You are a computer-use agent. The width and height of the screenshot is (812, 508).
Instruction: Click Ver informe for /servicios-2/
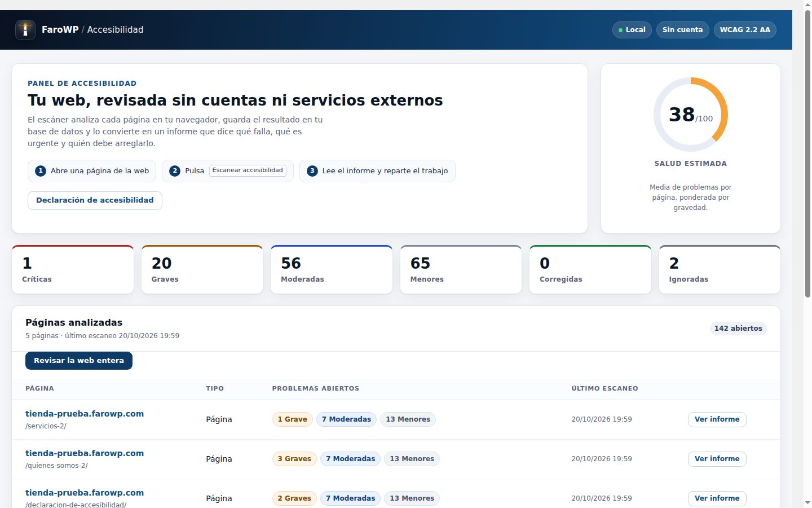click(x=717, y=419)
